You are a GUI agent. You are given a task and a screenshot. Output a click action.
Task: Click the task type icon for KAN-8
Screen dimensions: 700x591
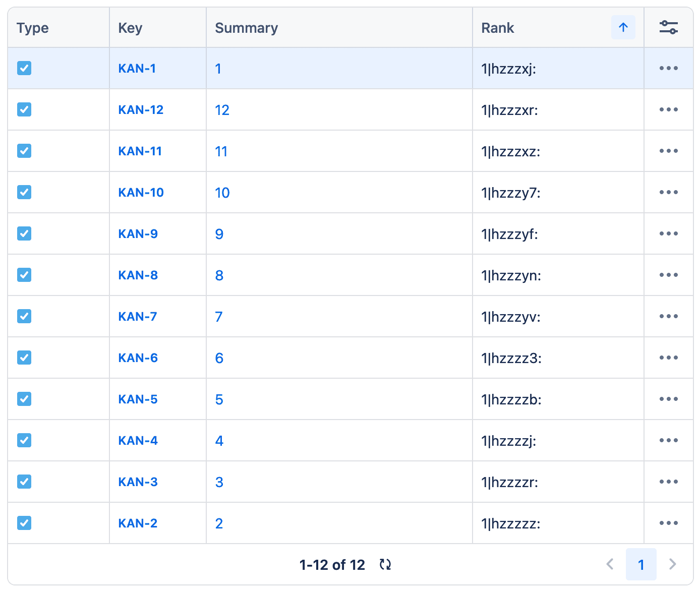coord(24,275)
